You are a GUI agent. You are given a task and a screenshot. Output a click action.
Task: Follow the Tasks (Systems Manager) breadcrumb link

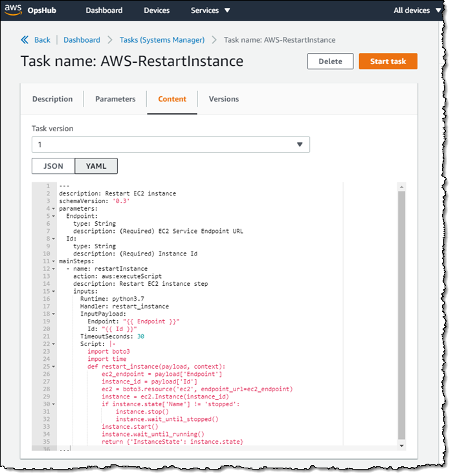tap(162, 39)
